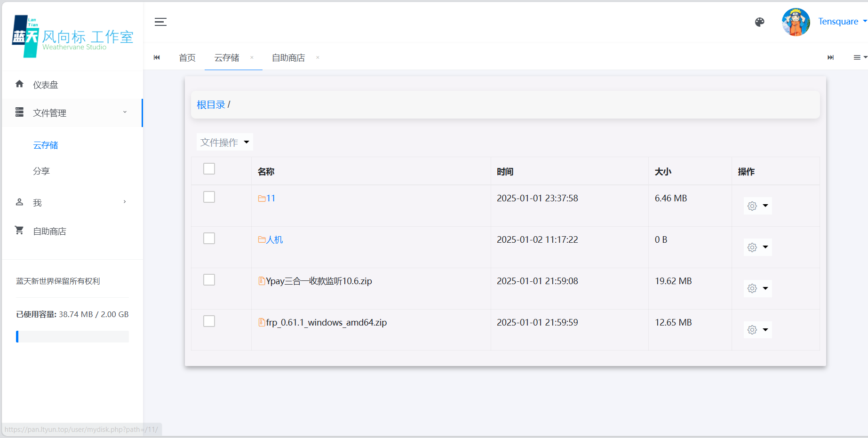
Task: Open folder 人机 link
Action: [x=275, y=239]
